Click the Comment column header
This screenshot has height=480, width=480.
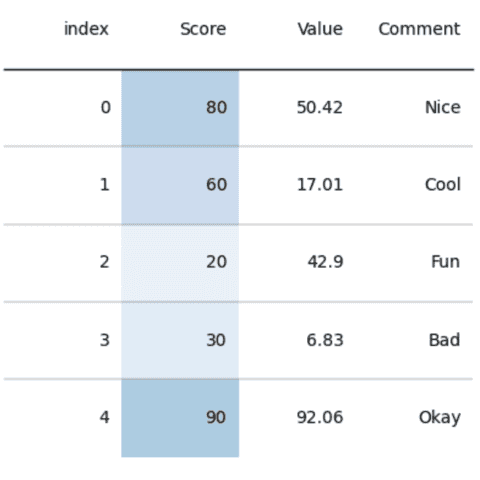coord(419,29)
